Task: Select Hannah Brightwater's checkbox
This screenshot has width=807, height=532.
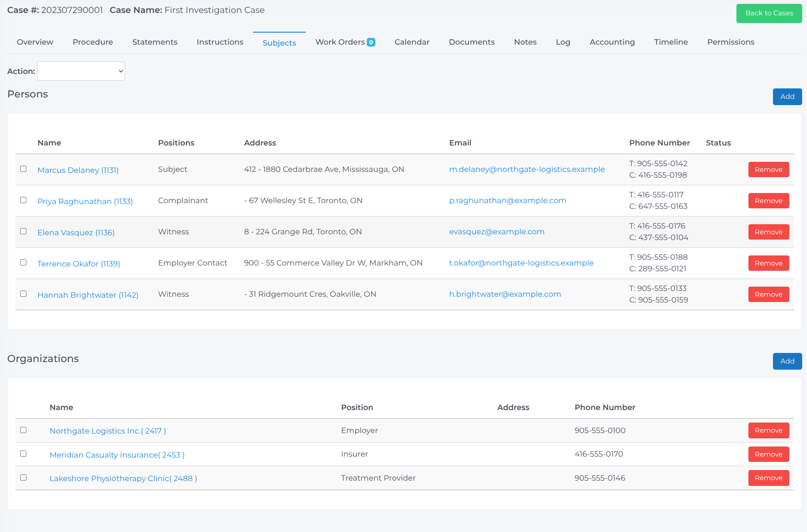Action: [x=23, y=294]
